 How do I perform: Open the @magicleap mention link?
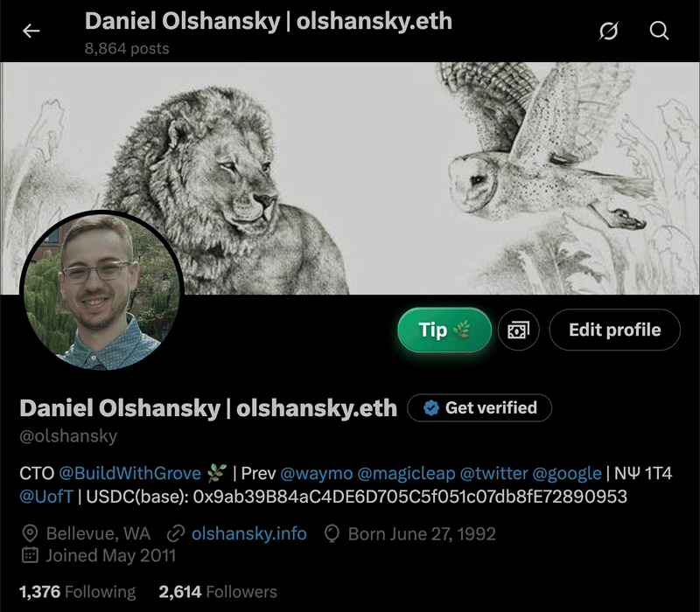(x=406, y=473)
